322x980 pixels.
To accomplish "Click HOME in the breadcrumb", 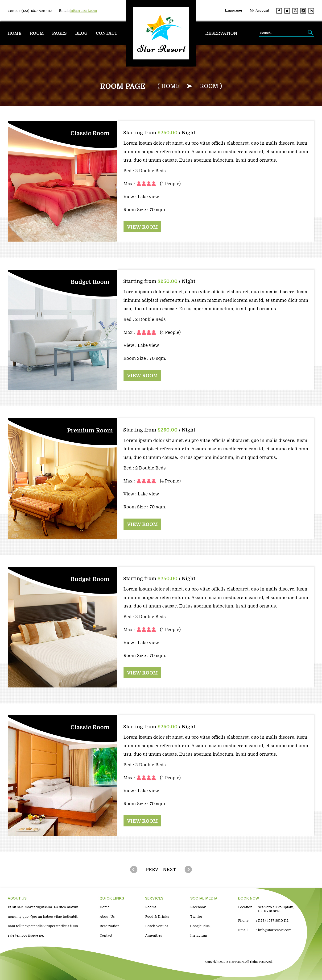I will pyautogui.click(x=170, y=86).
